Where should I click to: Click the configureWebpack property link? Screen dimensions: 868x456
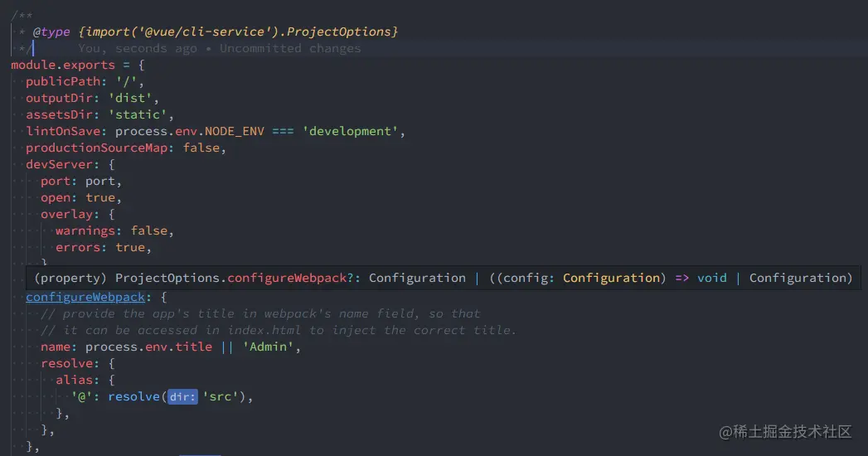pyautogui.click(x=85, y=297)
